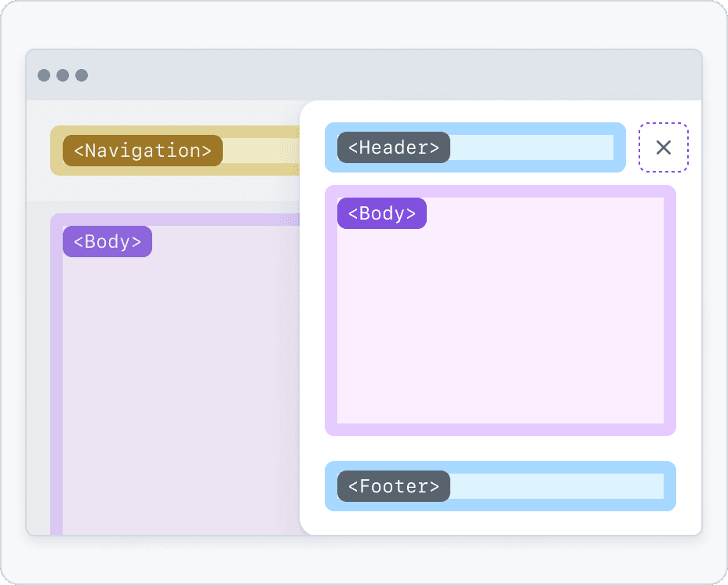Click the middle gray window dot
The image size is (728, 585).
pyautogui.click(x=63, y=75)
